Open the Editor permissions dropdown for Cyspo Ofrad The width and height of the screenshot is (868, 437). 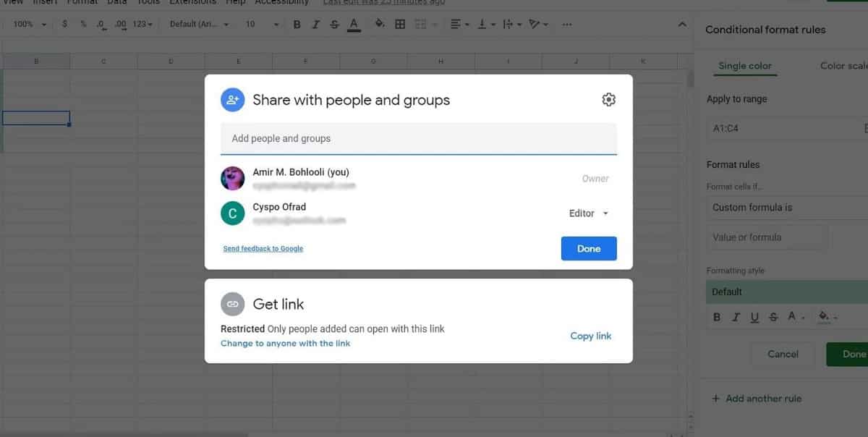[x=587, y=213]
